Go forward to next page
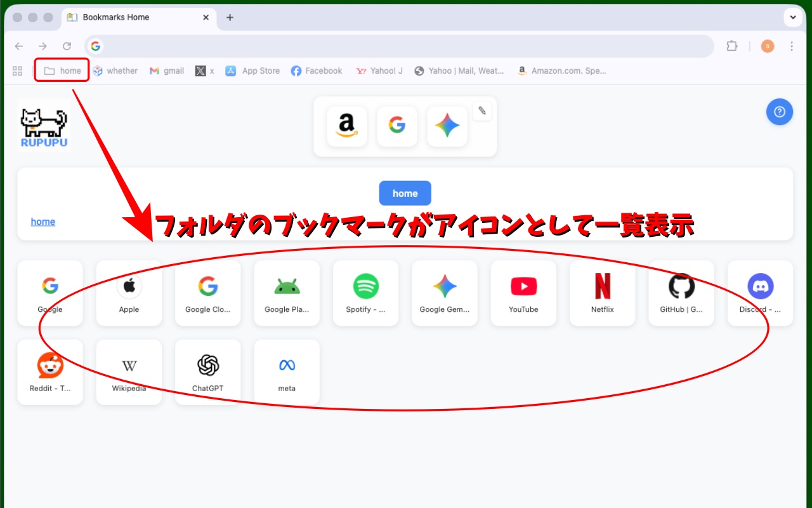This screenshot has width=812, height=508. (x=43, y=46)
